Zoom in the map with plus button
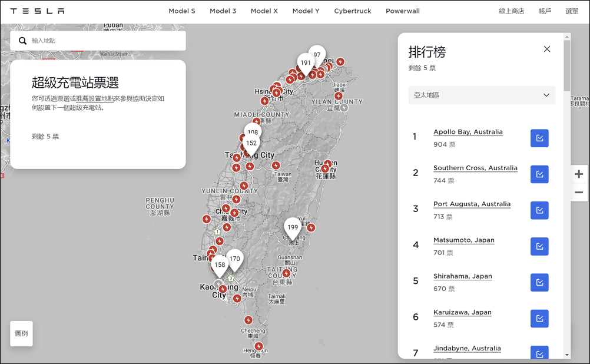Screen dimensions: 590x364 (579, 174)
